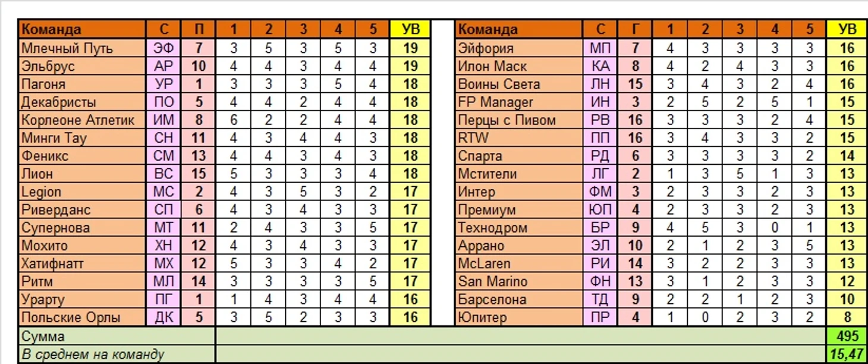
Task: Click the Илон Маск team cell
Action: click(519, 66)
